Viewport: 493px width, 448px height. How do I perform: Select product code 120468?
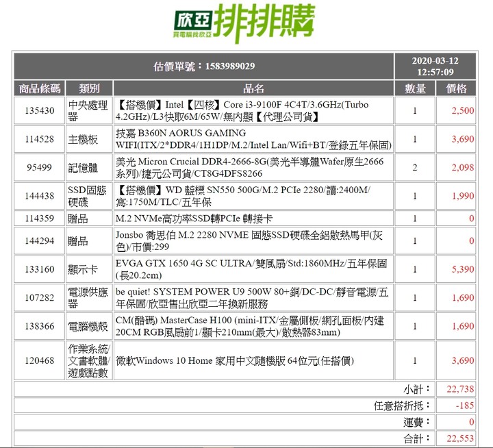(40, 360)
